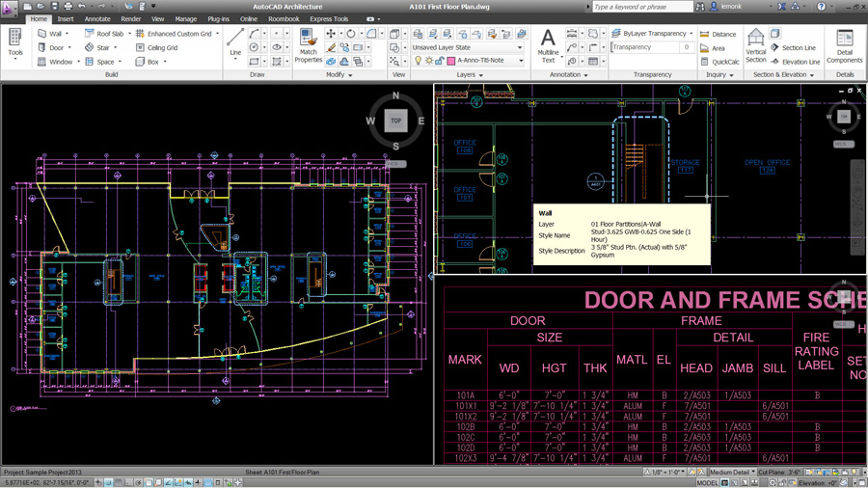Click the Vertical Section tool
This screenshot has height=488, width=868.
pos(755,46)
